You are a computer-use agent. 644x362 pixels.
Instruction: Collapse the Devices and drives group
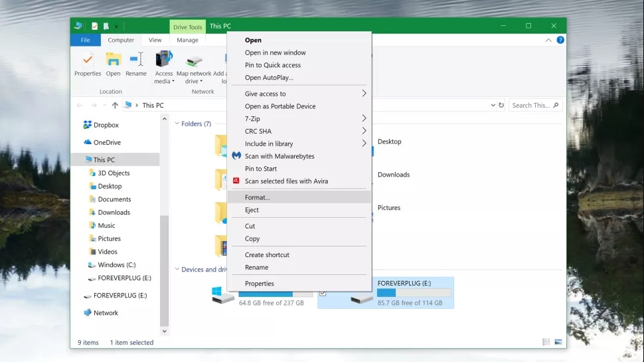[177, 269]
